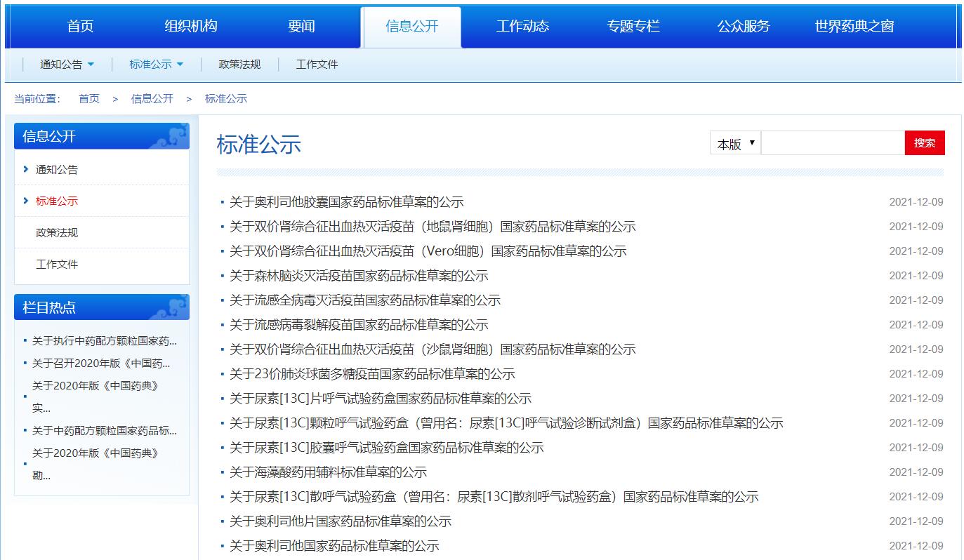
Task: Open the 首页 main navigation tab
Action: [x=80, y=27]
